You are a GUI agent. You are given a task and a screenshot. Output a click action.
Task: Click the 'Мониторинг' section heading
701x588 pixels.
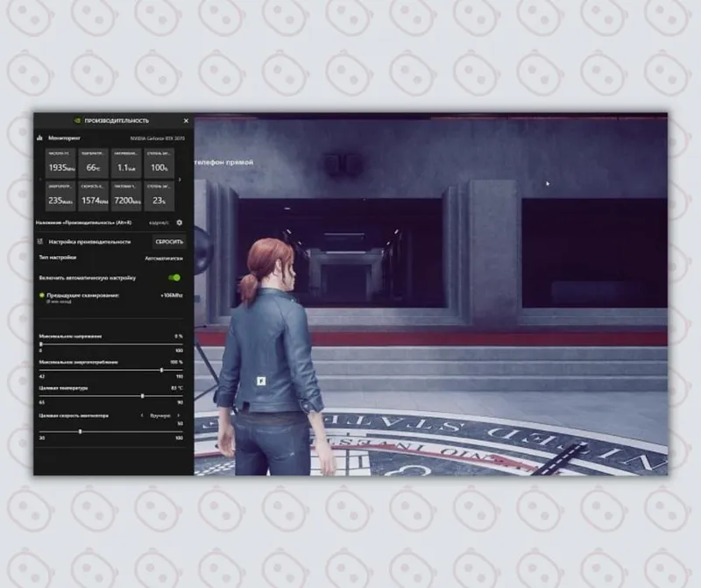(64, 138)
